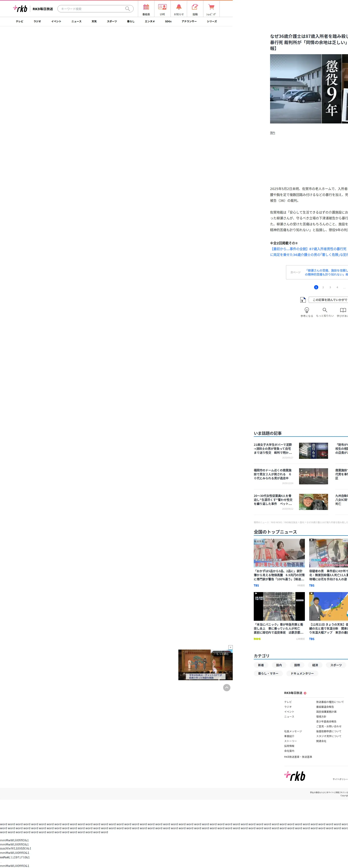Open the LIVE streaming icon
Image resolution: width=348 pixels, height=868 pixels.
pos(162,9)
